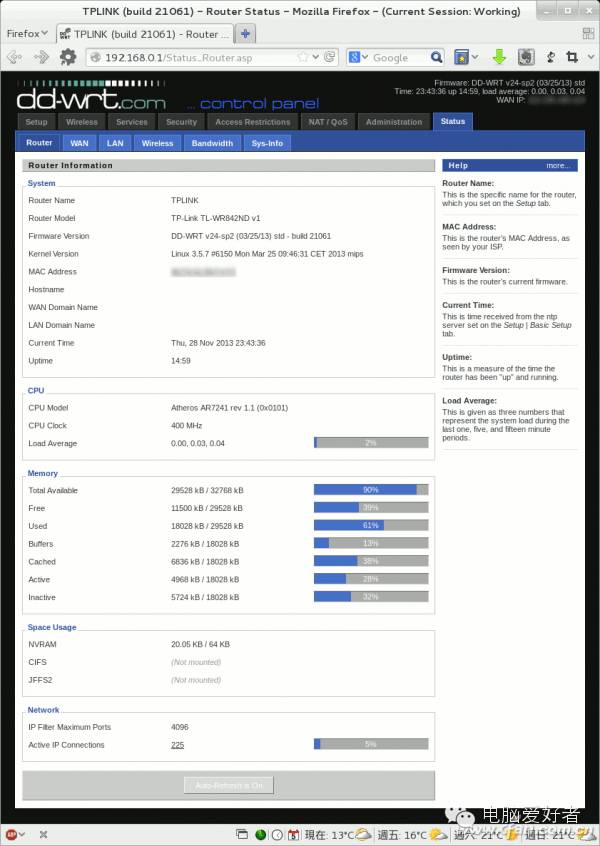Click the window icon in status bar
The image size is (600, 846).
coord(242,834)
